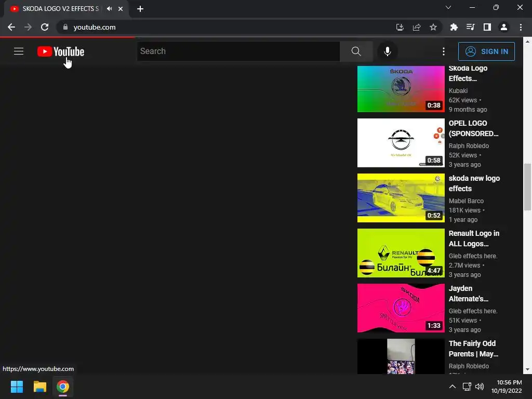Focus the YouTube Search field
Viewport: 532px width, 399px height.
[x=238, y=51]
